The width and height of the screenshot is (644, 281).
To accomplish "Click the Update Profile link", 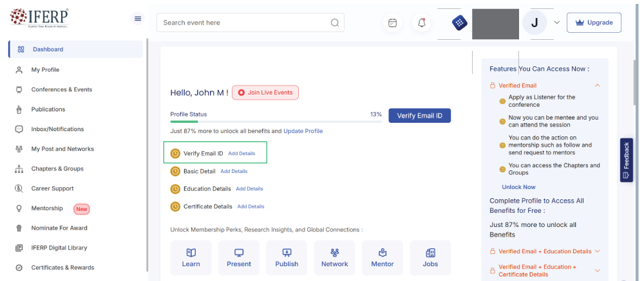I will click(303, 131).
